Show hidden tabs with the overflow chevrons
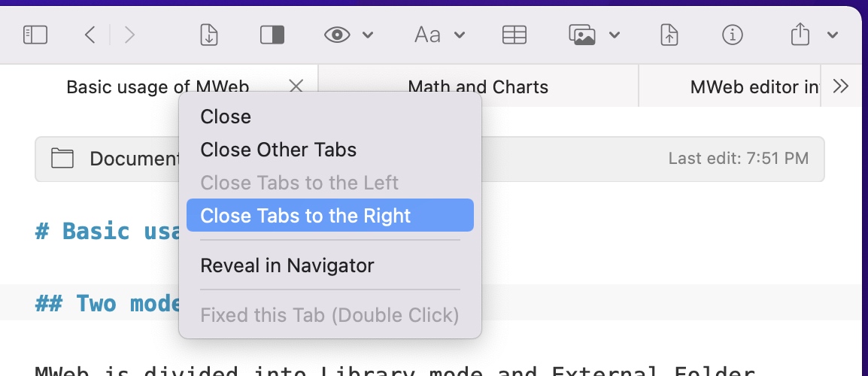Viewport: 868px width, 376px height. (x=841, y=86)
